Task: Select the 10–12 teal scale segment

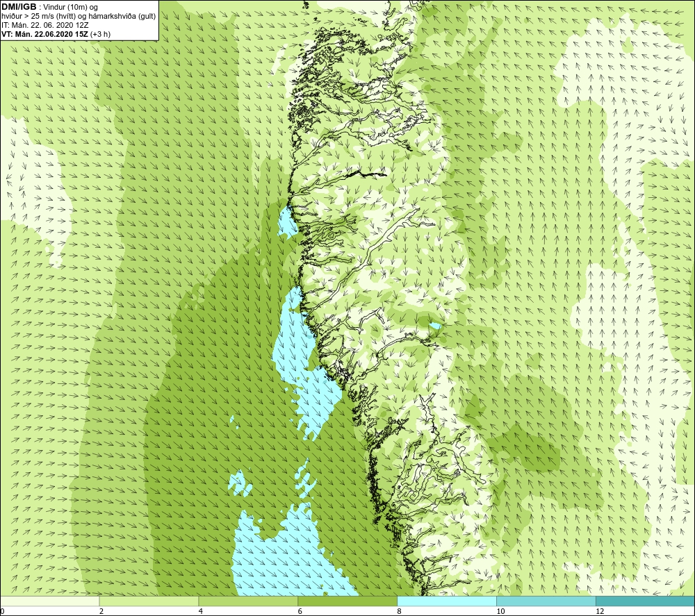Action: click(x=546, y=601)
